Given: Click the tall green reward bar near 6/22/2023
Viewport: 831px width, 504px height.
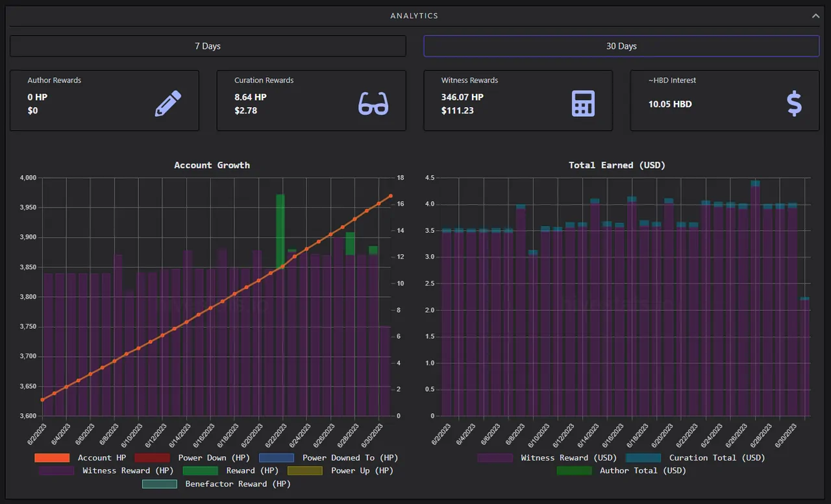Looking at the screenshot, I should [280, 230].
